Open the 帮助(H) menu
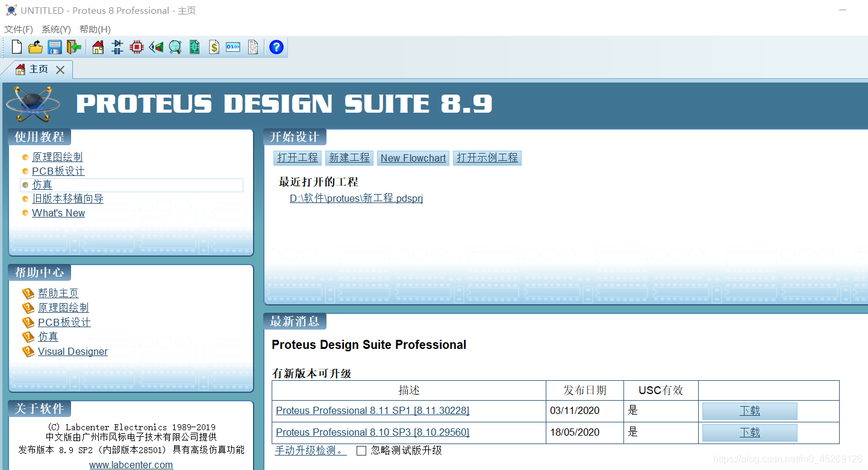Screen dimensions: 868x470 [95, 29]
